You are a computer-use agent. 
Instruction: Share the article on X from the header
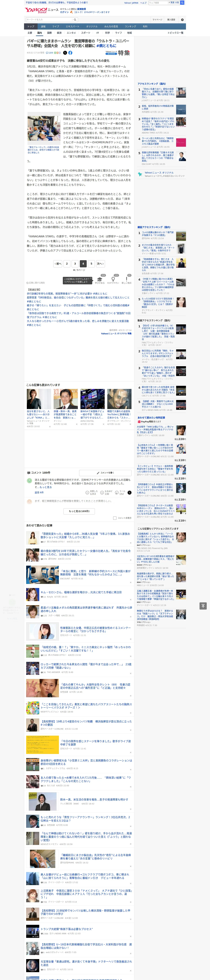pos(65,53)
